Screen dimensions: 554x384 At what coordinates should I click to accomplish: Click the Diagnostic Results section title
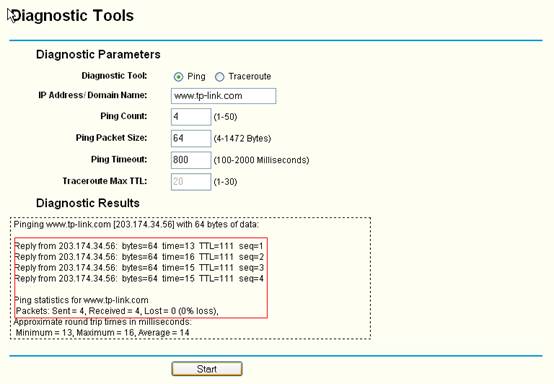88,203
